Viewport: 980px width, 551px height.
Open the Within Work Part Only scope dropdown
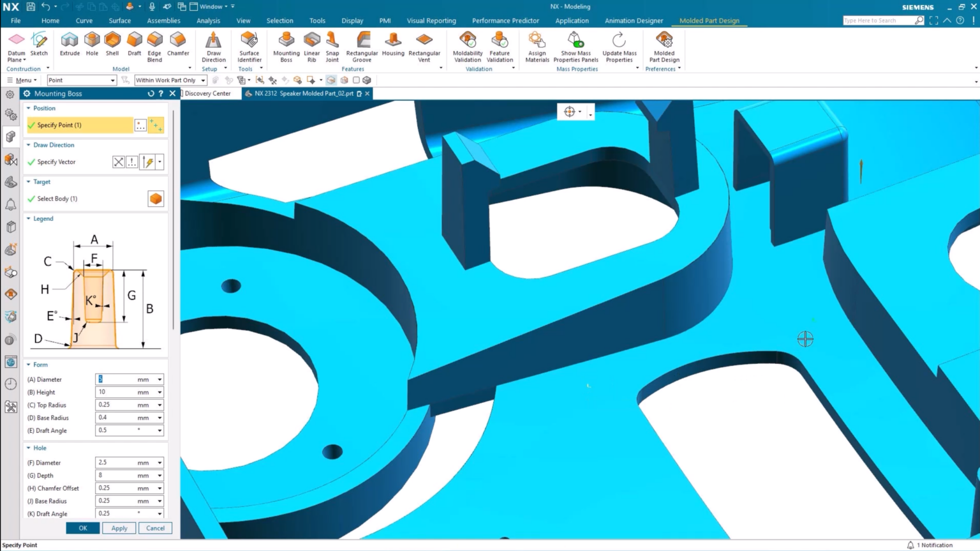(203, 80)
